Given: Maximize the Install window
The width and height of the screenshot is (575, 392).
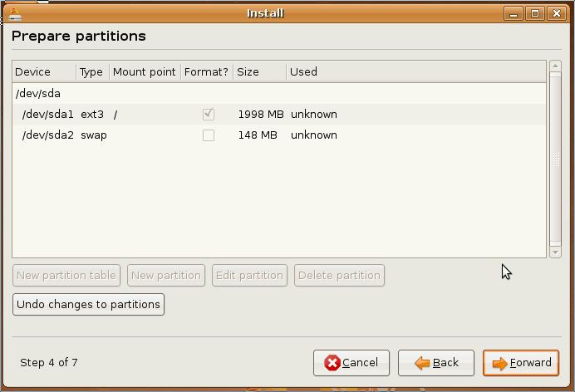Looking at the screenshot, I should pos(535,13).
